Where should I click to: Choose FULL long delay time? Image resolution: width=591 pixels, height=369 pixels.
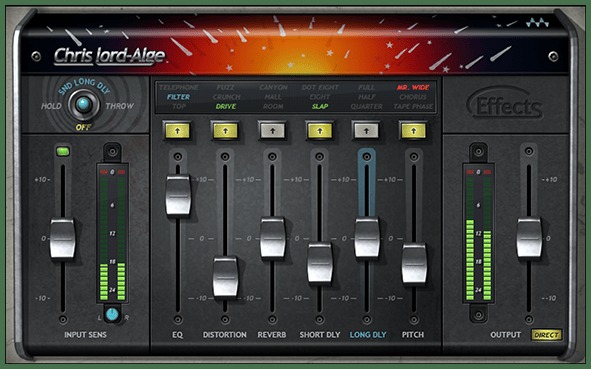coord(367,87)
